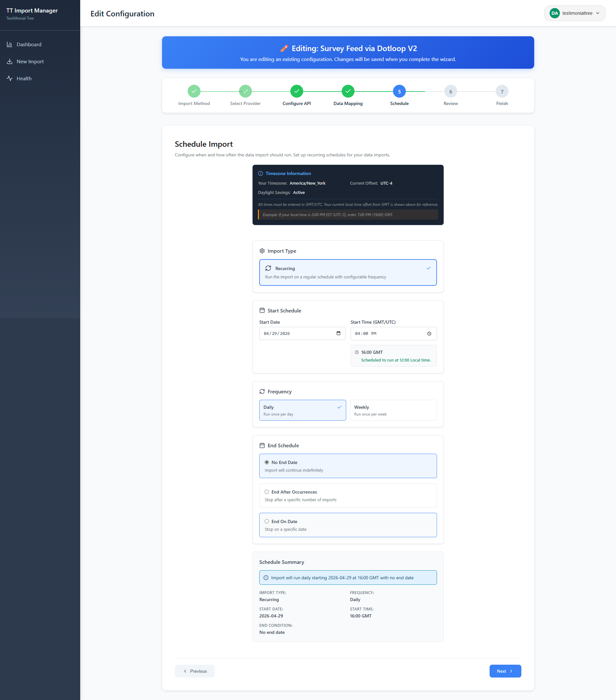
Task: Click the Import Type gear icon
Action: [x=262, y=251]
